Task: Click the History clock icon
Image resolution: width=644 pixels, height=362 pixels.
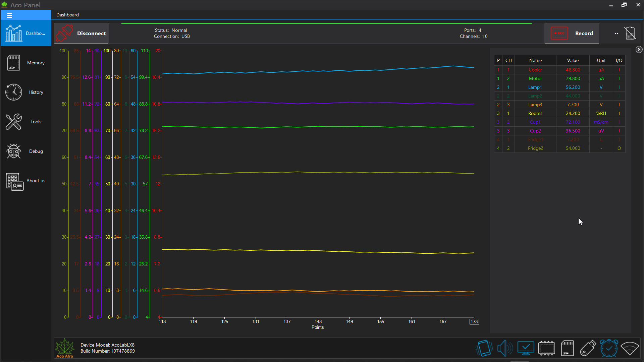Action: (14, 92)
